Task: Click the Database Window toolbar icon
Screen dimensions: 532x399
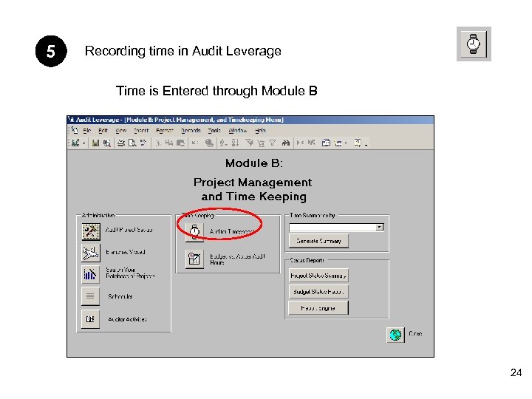Action: (326, 143)
